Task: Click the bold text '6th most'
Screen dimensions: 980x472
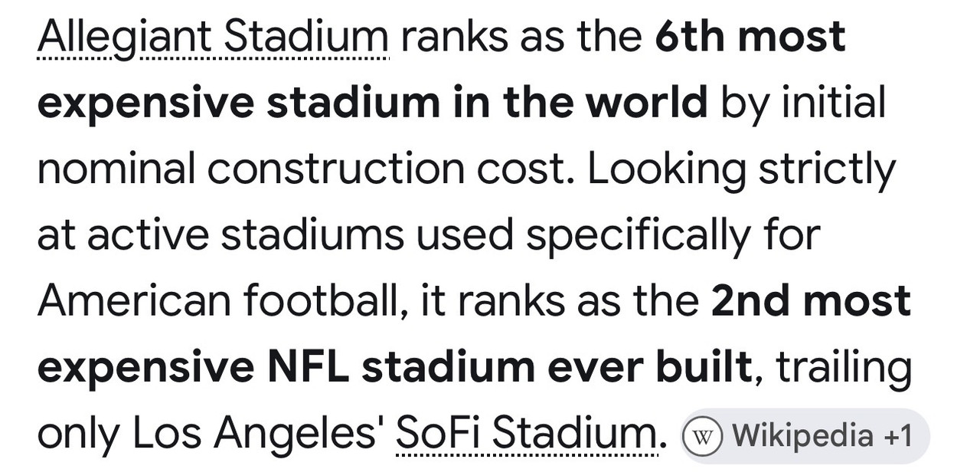Action: tap(750, 36)
